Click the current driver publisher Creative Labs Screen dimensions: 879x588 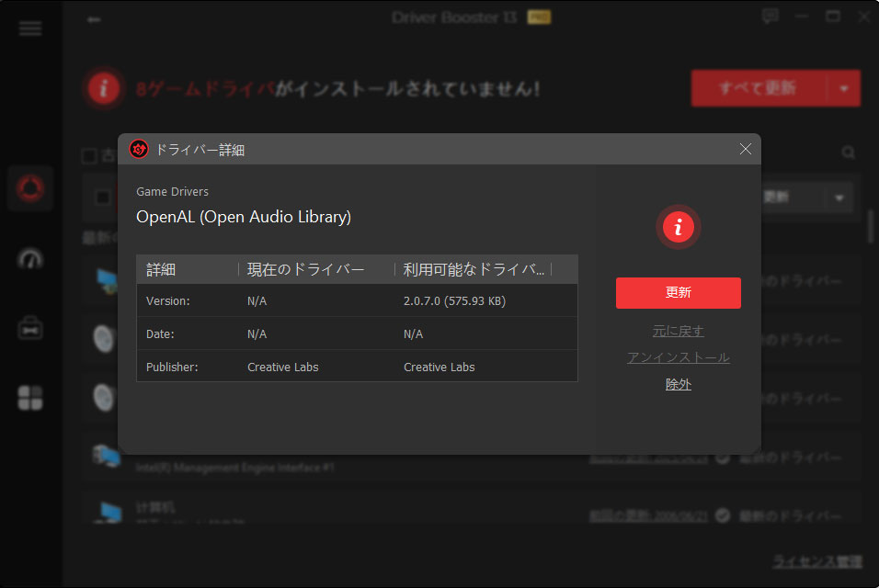(283, 367)
